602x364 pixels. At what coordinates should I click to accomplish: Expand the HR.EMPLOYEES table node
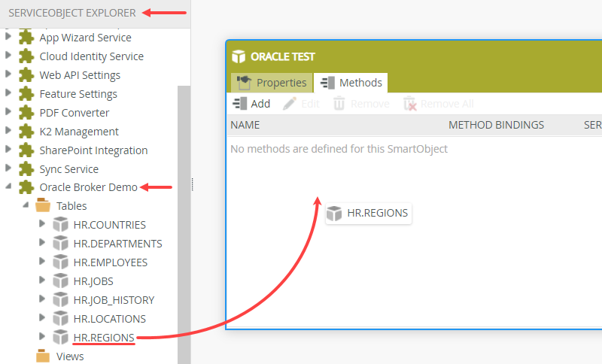point(42,261)
